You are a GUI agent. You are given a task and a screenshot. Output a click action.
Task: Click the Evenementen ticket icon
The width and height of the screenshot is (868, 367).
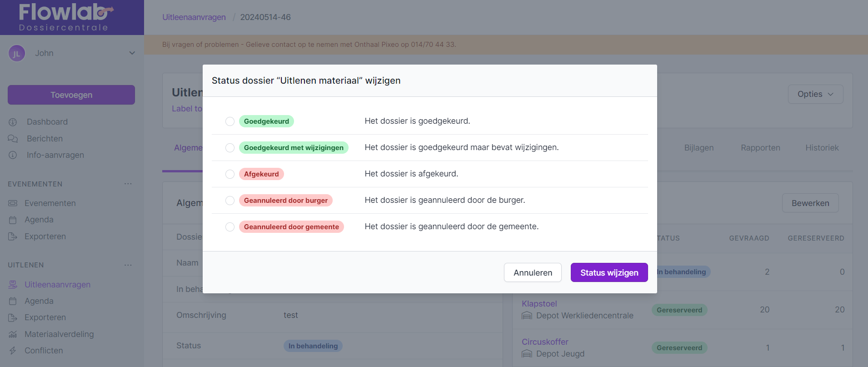pos(13,203)
